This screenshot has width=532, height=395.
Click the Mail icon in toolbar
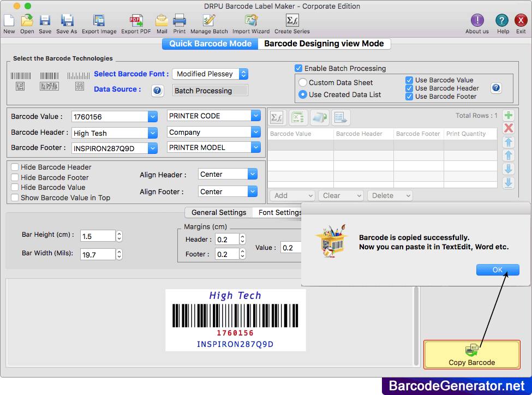coord(162,21)
